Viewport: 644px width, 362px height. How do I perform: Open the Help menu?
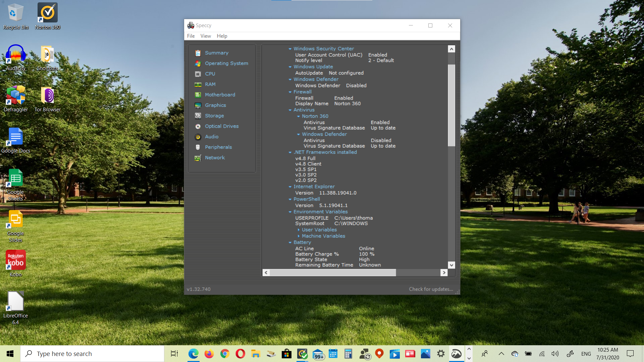222,36
